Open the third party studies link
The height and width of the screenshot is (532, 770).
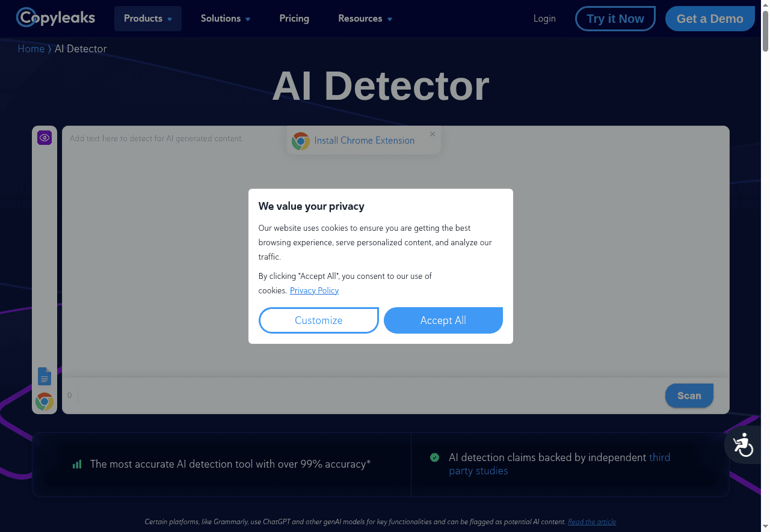pos(659,457)
